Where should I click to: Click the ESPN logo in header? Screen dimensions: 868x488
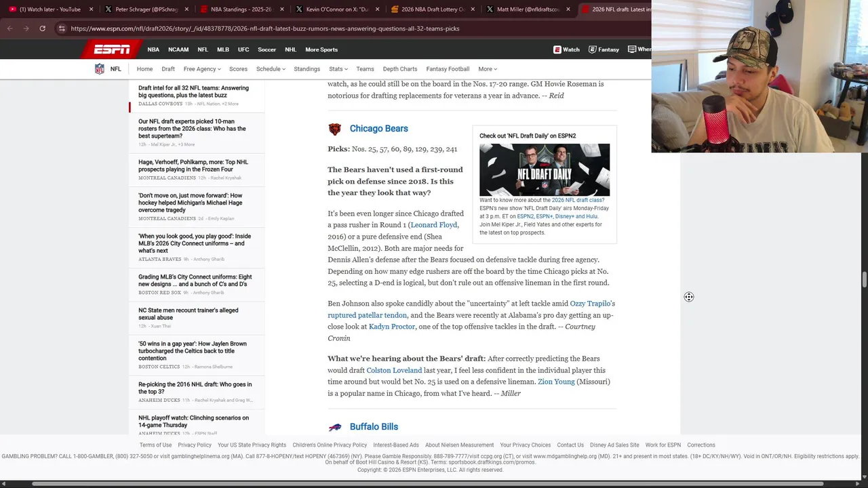pos(111,49)
